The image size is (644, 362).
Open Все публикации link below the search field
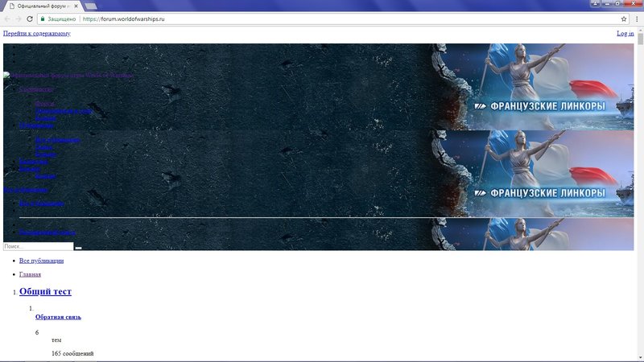(42, 261)
